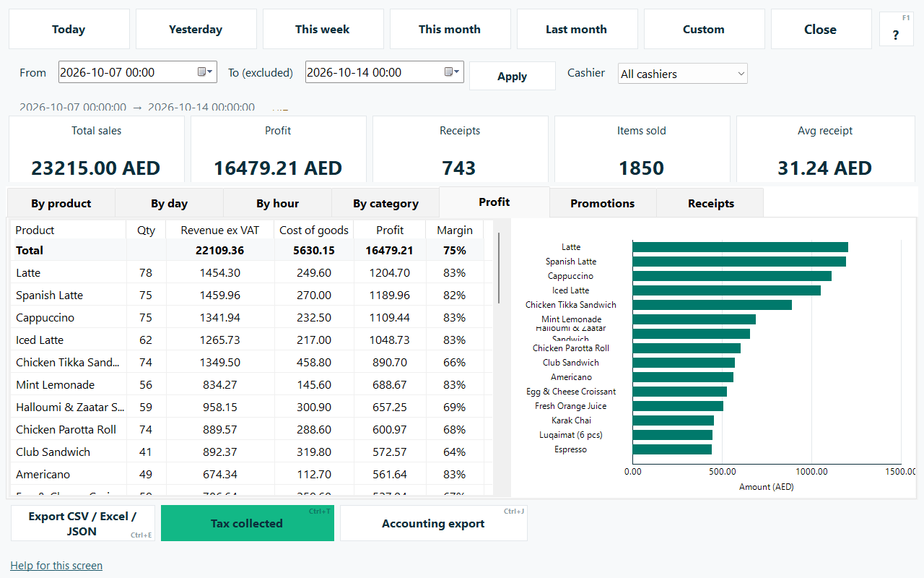Select the Club Sandwich table row
The width and height of the screenshot is (924, 578).
click(x=252, y=452)
